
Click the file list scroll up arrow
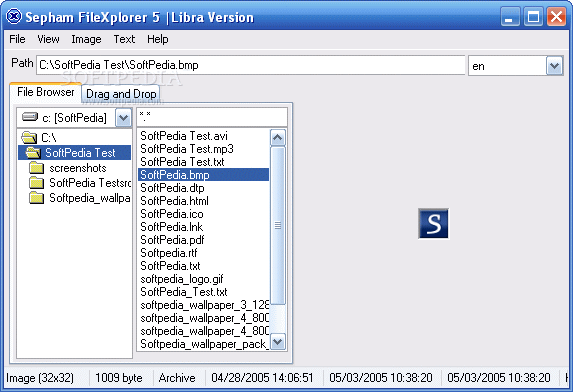pyautogui.click(x=278, y=138)
